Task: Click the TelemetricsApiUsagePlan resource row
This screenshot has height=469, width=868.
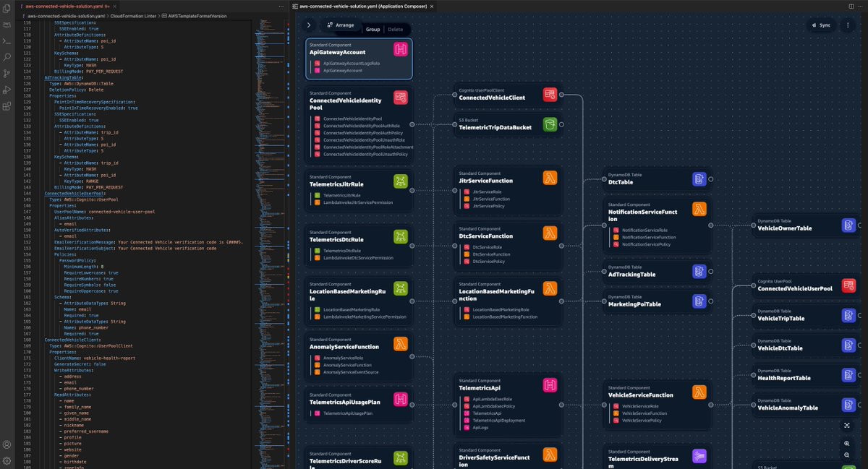Action: (x=343, y=413)
